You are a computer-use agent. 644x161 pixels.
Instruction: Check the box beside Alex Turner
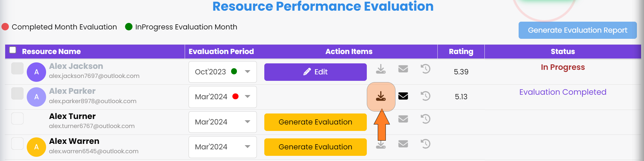(x=17, y=119)
